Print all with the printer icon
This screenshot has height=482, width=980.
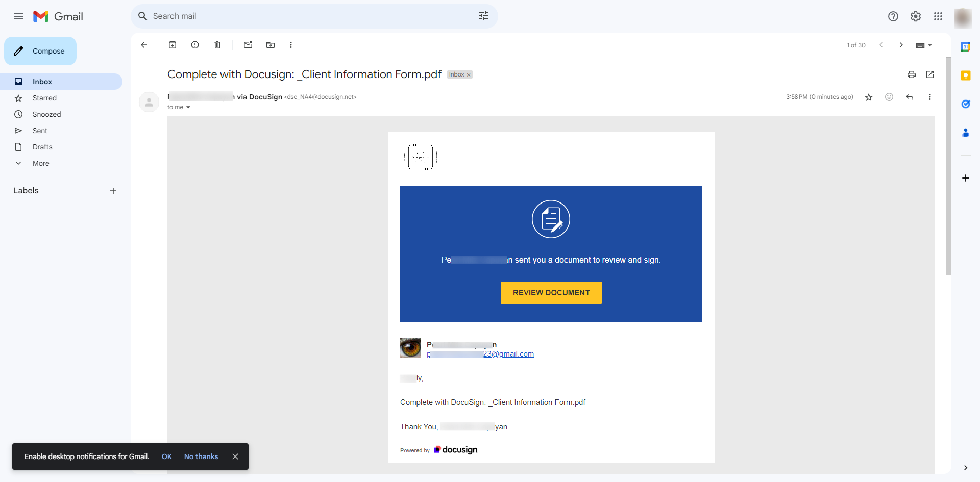point(912,74)
